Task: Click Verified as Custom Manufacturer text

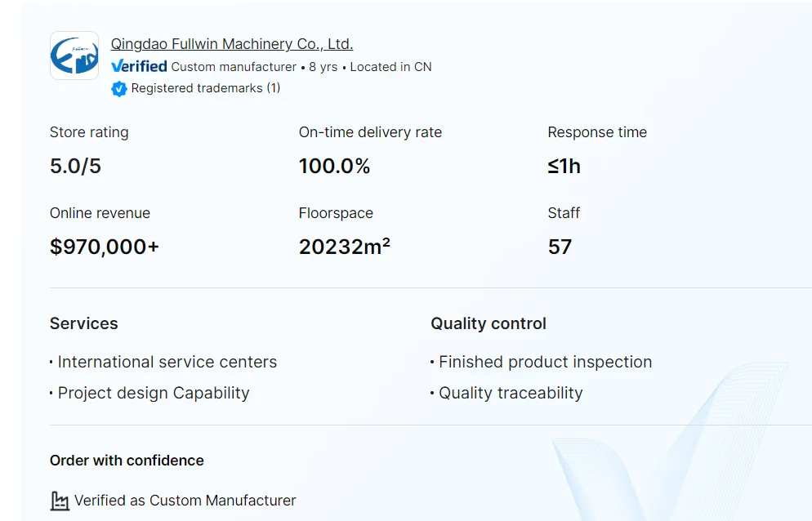Action: pos(185,501)
